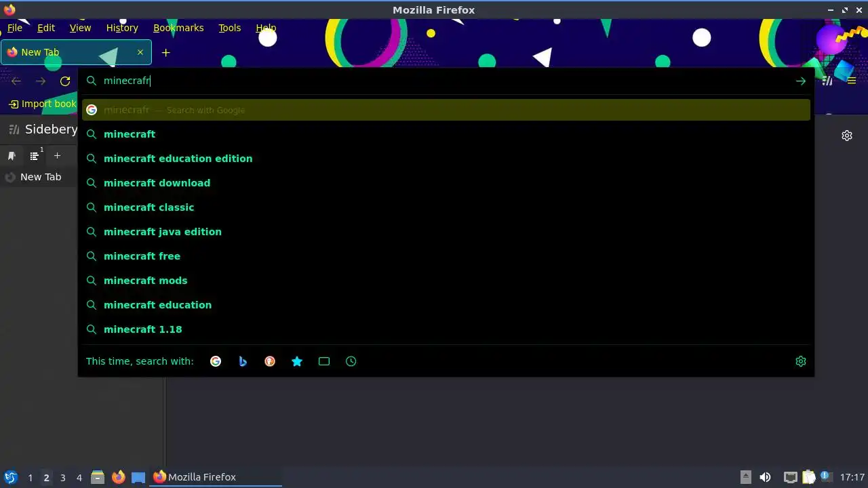This screenshot has height=488, width=868.
Task: Open the History menu
Action: coord(122,28)
